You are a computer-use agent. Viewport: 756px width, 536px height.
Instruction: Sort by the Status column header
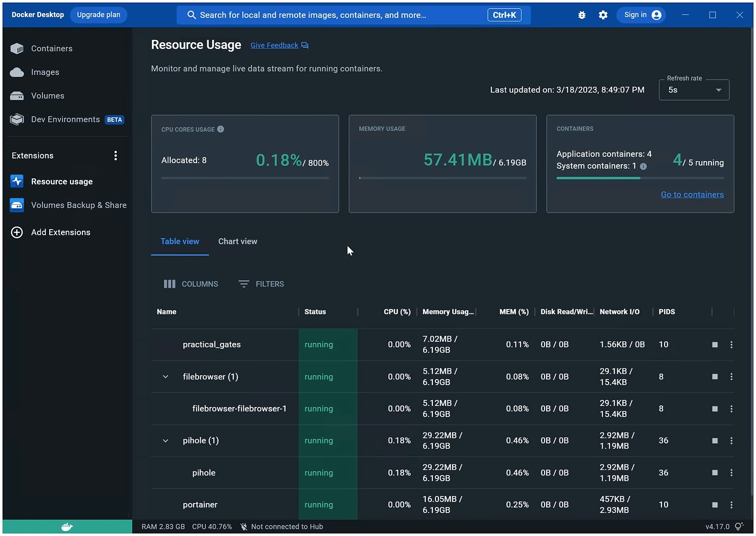click(x=315, y=312)
